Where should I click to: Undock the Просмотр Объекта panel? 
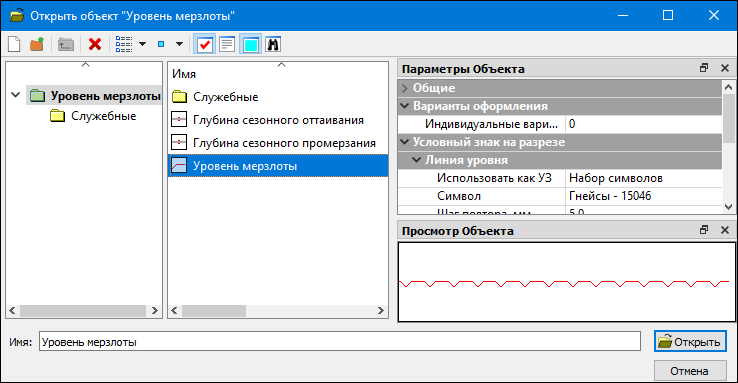tap(704, 230)
